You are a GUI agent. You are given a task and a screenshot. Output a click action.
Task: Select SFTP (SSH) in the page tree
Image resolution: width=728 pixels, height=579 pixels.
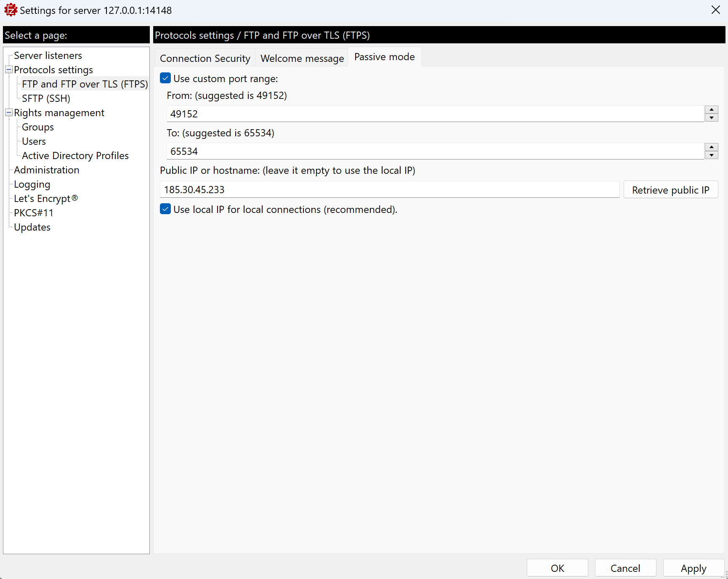[x=46, y=98]
